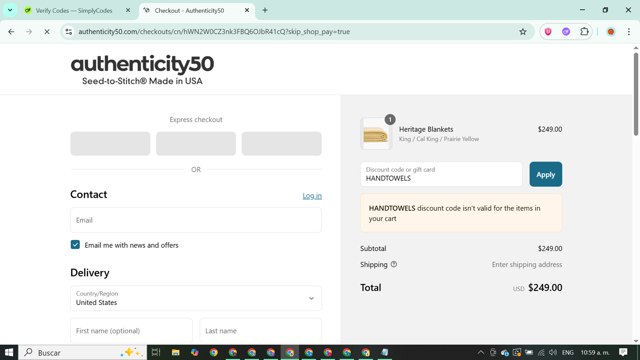Uncheck Email me with news and offers
Screen dimensions: 640x360
pyautogui.click(x=75, y=244)
